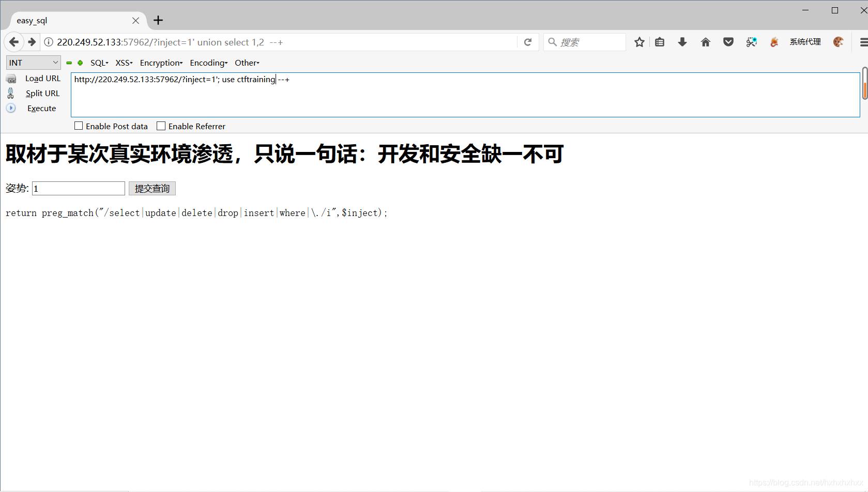The width and height of the screenshot is (868, 492).
Task: Click the HackBar green plus icon
Action: [80, 63]
